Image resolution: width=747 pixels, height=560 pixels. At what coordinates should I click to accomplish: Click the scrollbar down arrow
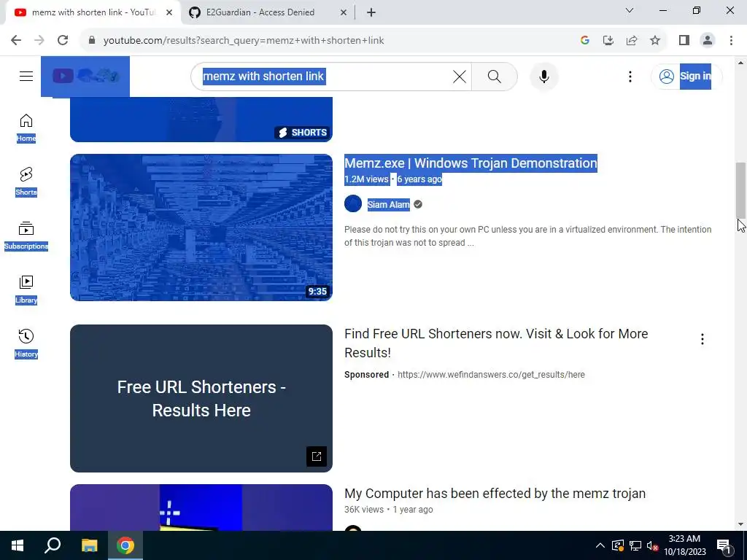740,524
